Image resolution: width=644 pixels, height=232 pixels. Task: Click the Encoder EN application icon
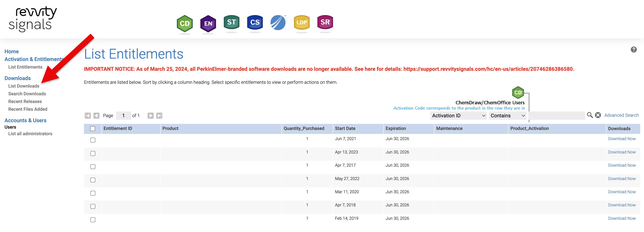[207, 22]
